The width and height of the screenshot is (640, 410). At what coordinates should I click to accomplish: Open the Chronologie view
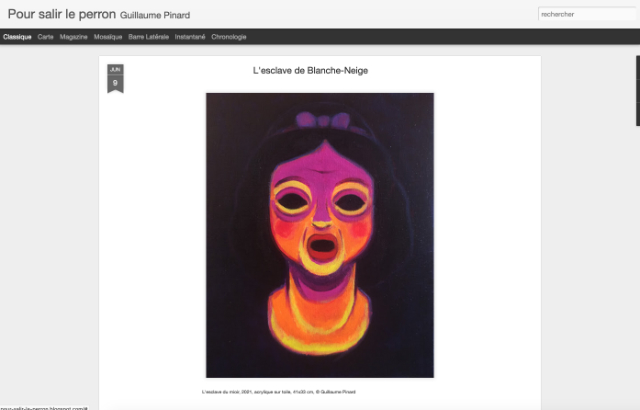[x=229, y=37]
